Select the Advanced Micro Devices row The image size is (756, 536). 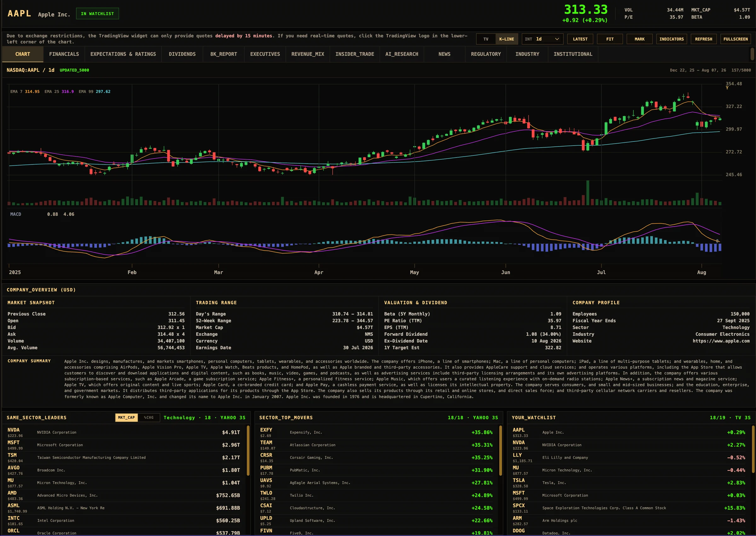coord(124,495)
